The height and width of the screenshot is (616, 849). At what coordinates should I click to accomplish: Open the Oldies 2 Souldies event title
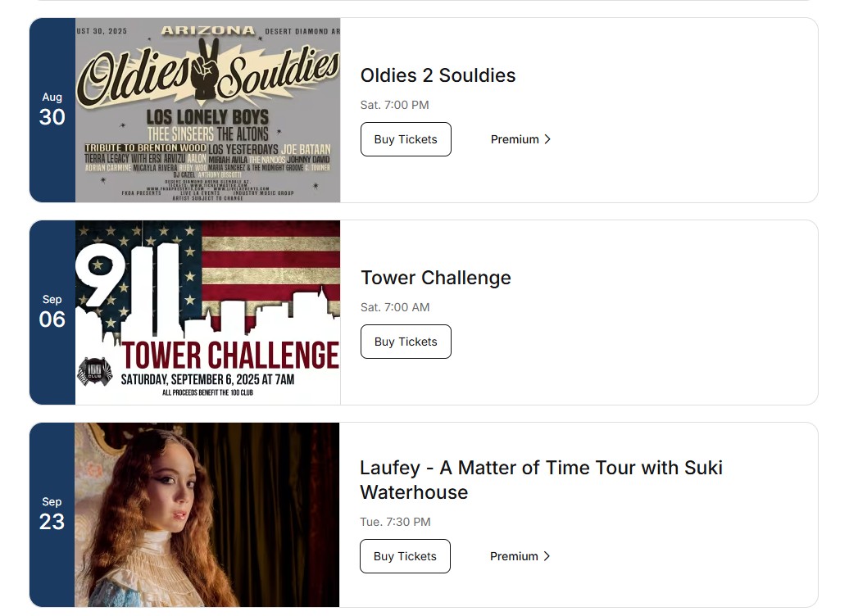click(x=438, y=75)
